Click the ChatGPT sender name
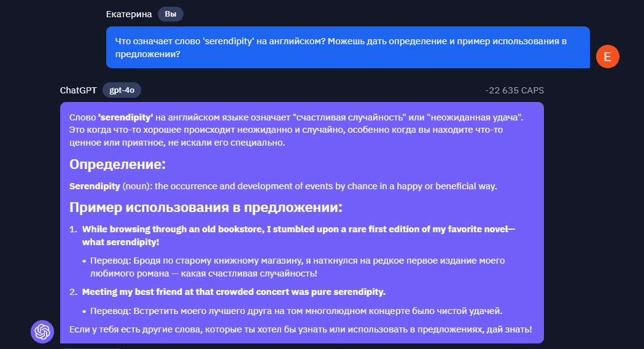The height and width of the screenshot is (349, 644). pos(79,90)
